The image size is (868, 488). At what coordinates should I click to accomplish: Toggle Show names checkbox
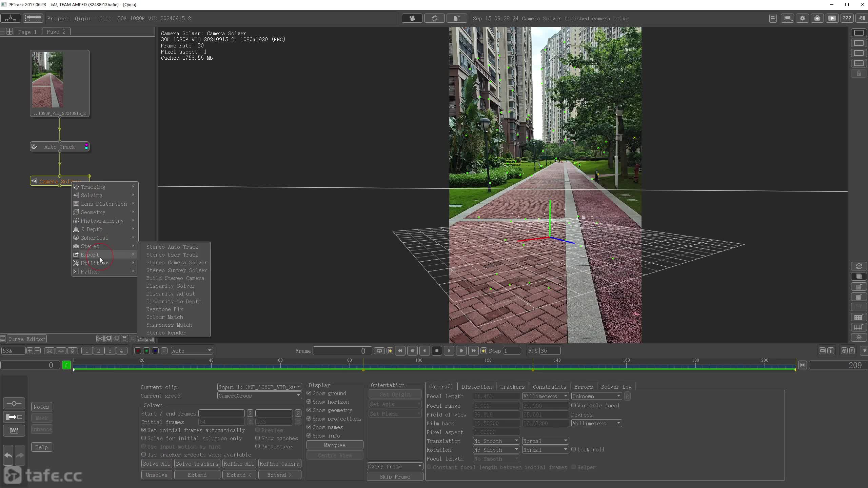coord(309,427)
